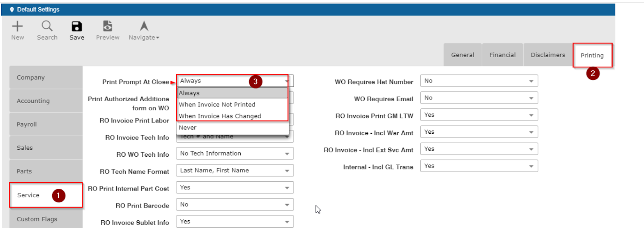Open the Parts side section

(x=46, y=171)
